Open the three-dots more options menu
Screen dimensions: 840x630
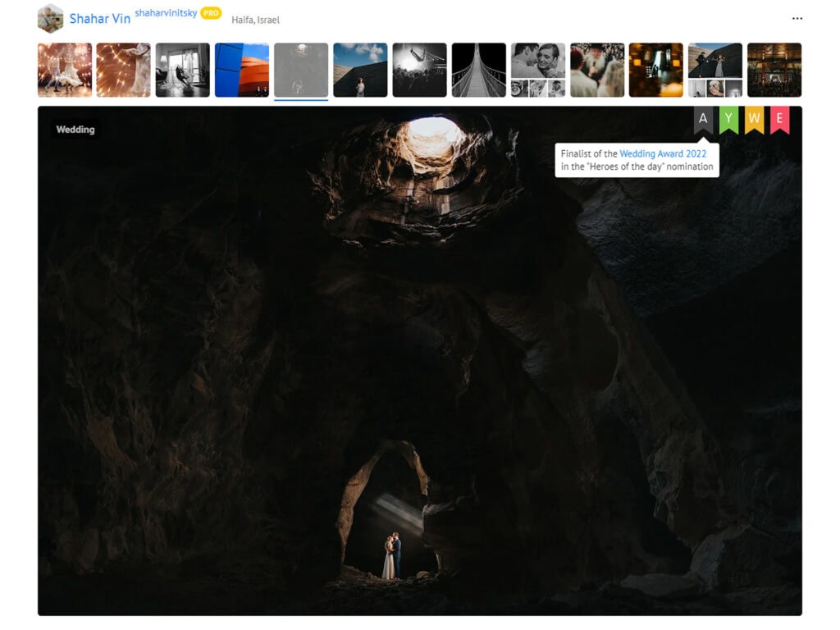797,18
